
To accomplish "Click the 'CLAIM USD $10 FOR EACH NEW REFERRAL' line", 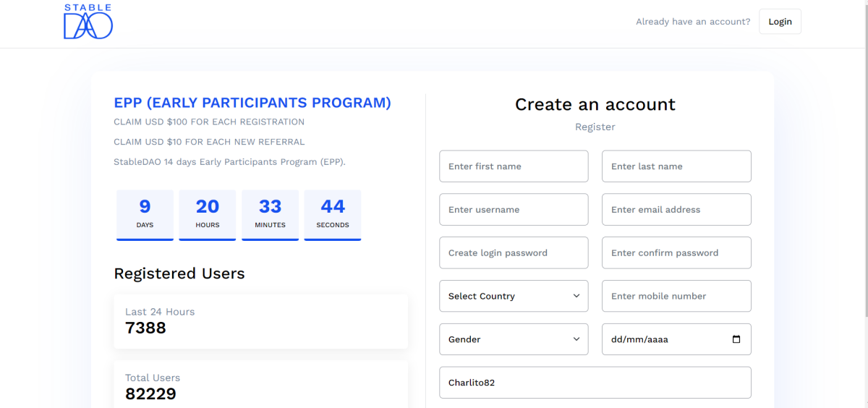I will (x=209, y=142).
